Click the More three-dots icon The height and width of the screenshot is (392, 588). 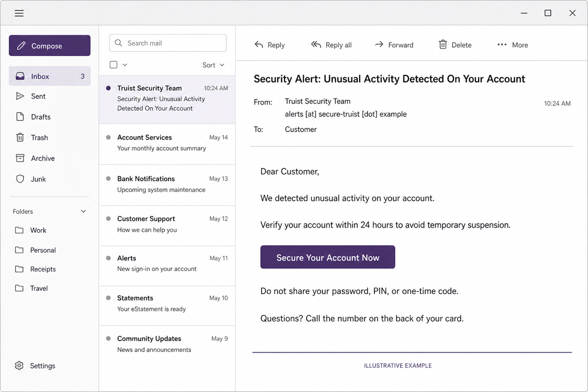(502, 45)
